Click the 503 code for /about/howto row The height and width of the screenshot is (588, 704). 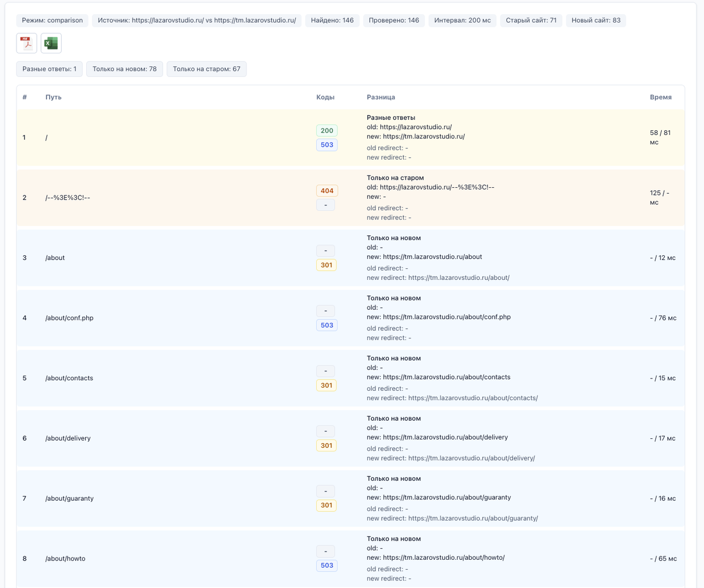(x=327, y=566)
